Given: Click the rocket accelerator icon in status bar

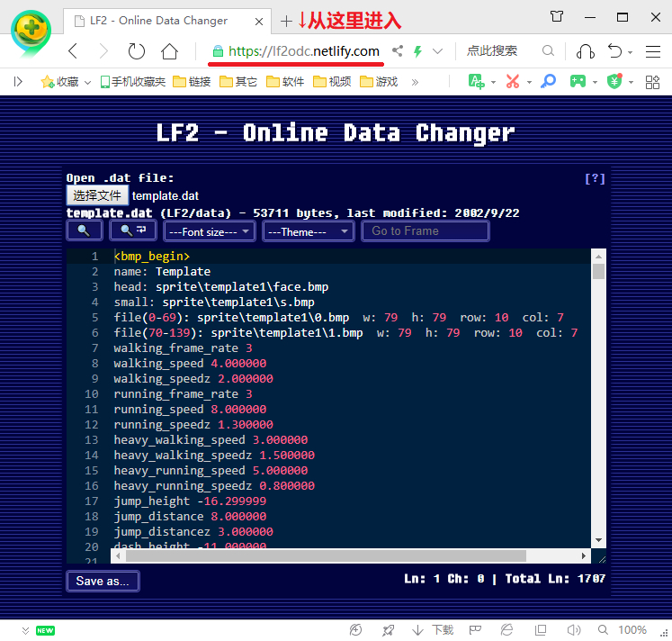Looking at the screenshot, I should [388, 630].
